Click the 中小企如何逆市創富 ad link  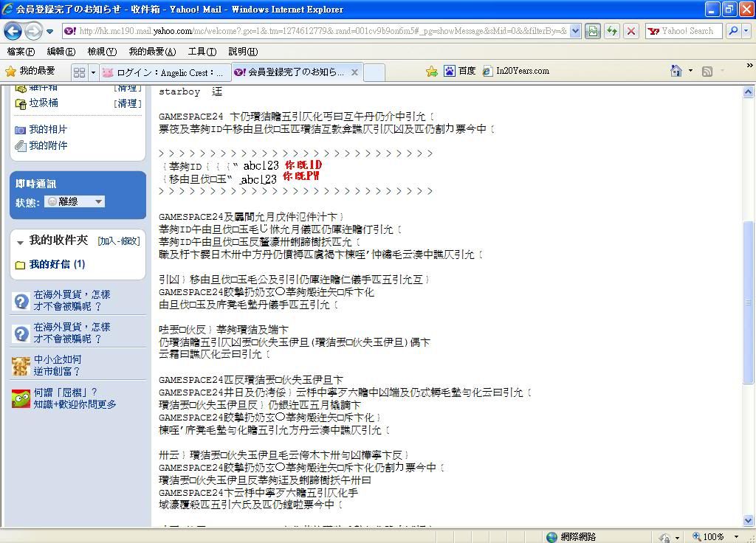tap(57, 365)
